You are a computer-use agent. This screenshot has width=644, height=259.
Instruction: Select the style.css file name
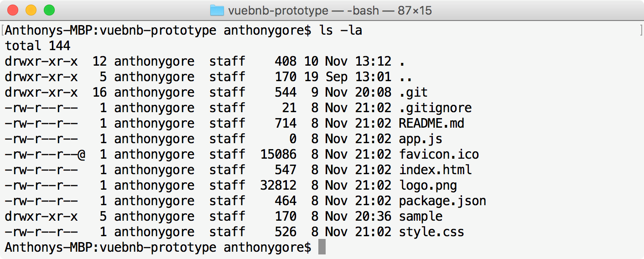[x=432, y=232]
